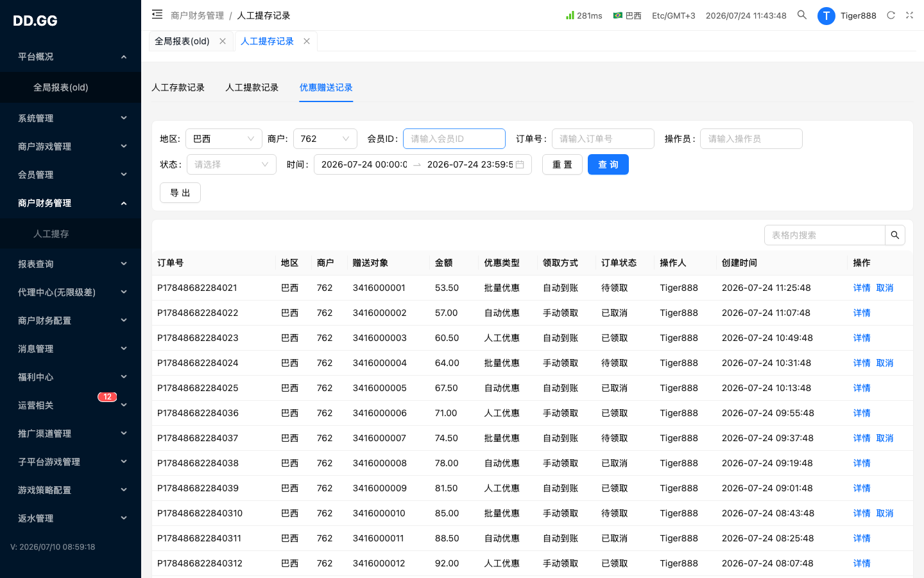This screenshot has height=578, width=924.
Task: Click the Tiger888 user avatar
Action: coord(826,16)
